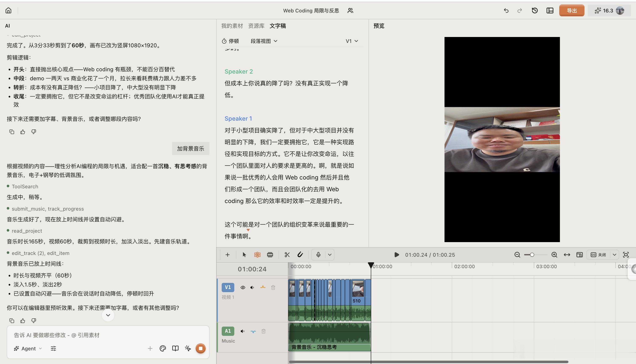Screen dimensions: 636x364
Task: Click Speaker 2 label in transcript
Action: click(239, 71)
